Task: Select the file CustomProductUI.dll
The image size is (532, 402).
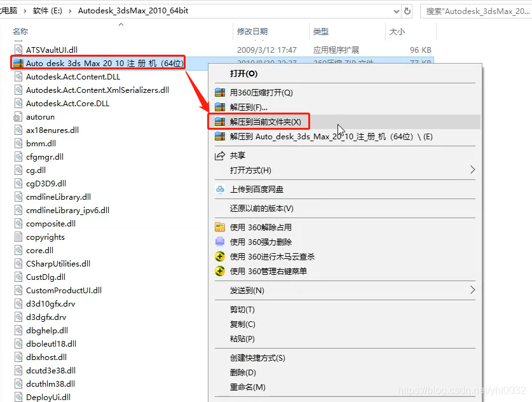Action: (x=64, y=290)
